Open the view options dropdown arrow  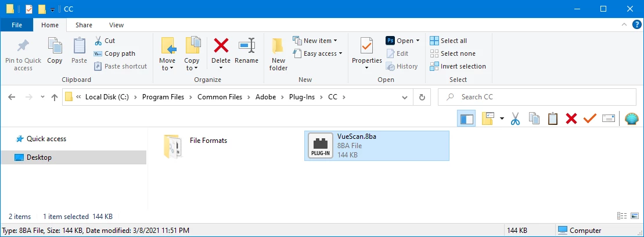(502, 119)
